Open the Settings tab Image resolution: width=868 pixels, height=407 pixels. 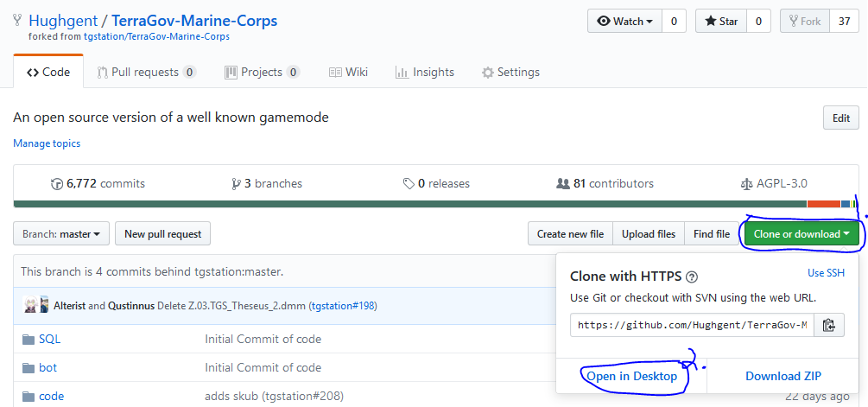click(x=510, y=72)
